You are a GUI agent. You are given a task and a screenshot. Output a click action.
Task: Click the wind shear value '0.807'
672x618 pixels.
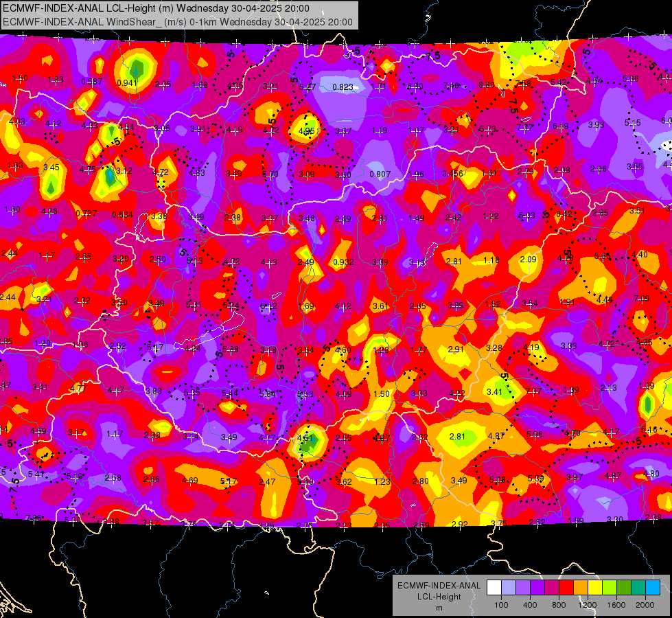pyautogui.click(x=380, y=174)
